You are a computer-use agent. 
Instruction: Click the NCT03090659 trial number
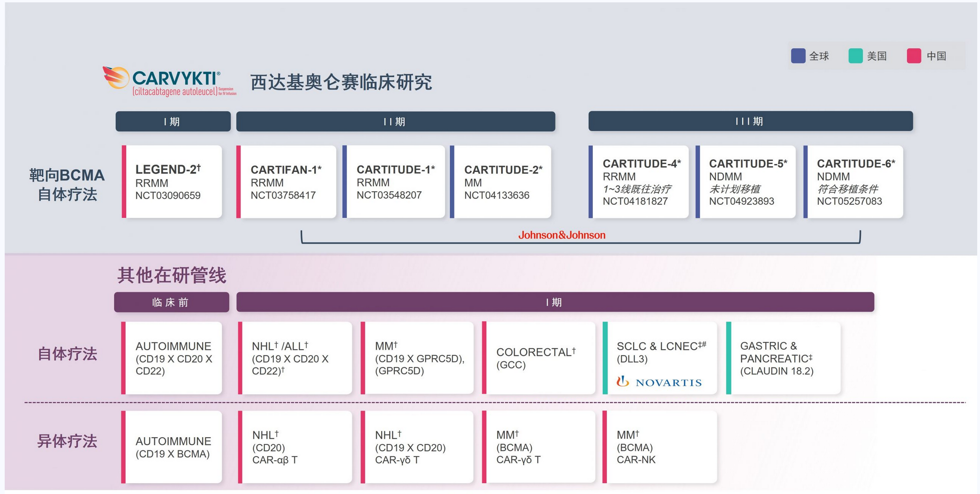[x=168, y=195]
